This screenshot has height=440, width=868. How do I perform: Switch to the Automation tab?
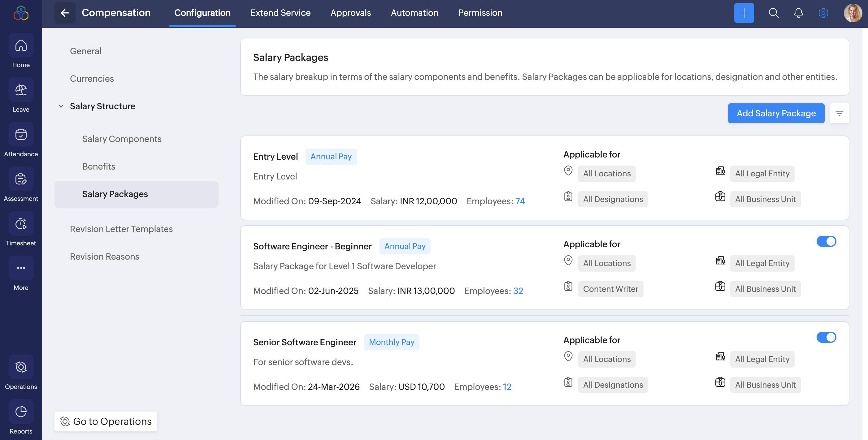coord(414,13)
